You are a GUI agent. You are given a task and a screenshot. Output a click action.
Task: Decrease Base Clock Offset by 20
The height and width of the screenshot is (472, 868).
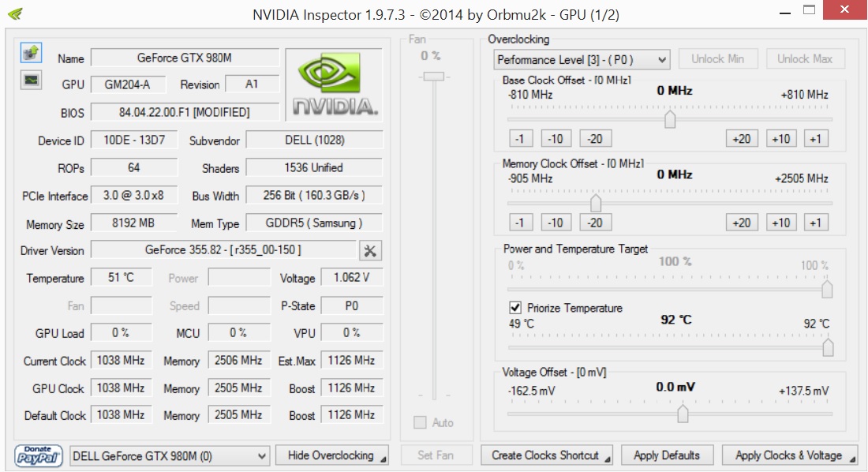595,138
